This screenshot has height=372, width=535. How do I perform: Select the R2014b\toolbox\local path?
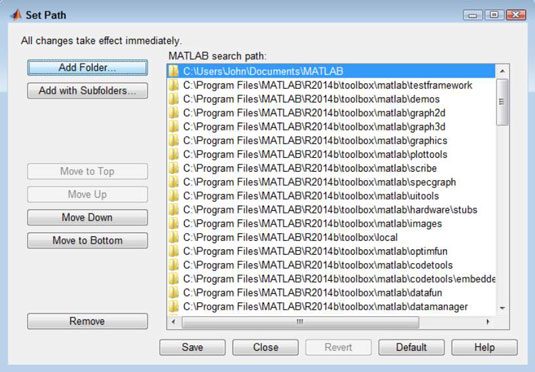331,237
